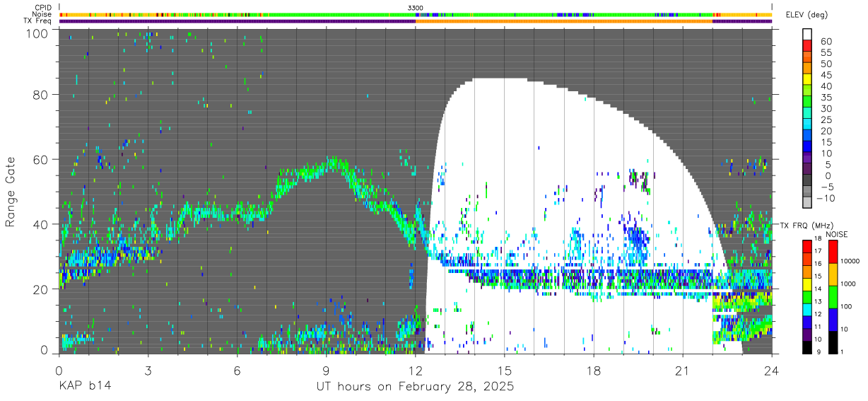Click the 45 label on ELEV colorbar
The image size is (868, 401).
tap(826, 75)
